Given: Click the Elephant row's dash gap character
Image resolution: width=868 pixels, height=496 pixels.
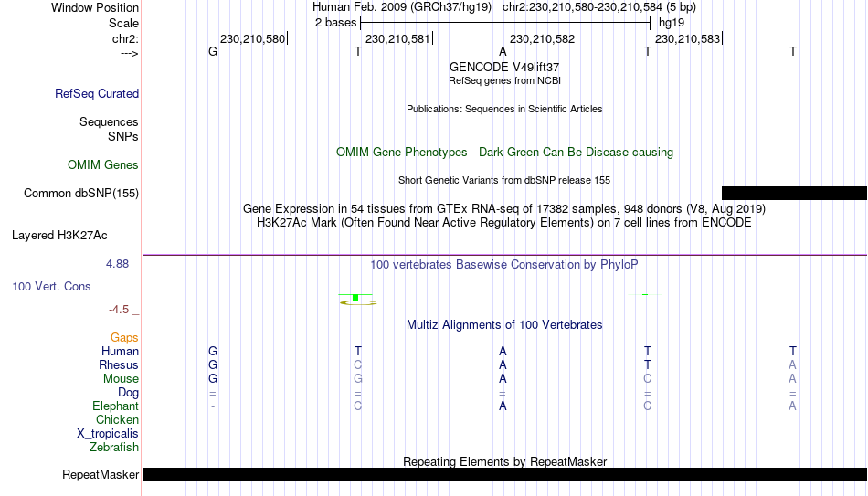Looking at the screenshot, I should pos(213,406).
